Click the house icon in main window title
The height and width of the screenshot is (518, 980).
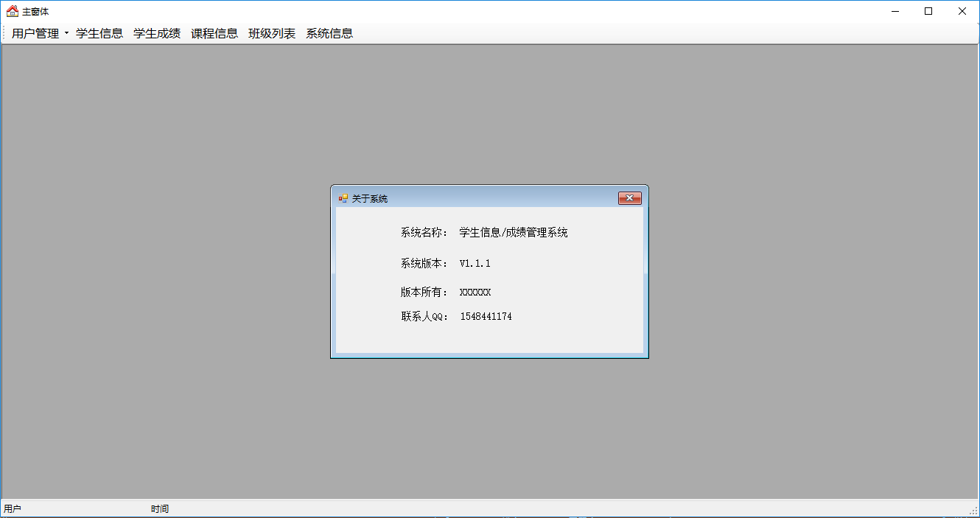(13, 11)
